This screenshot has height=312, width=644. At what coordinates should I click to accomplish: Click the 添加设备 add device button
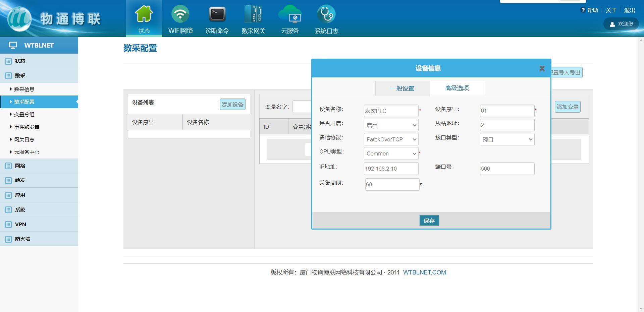(232, 105)
